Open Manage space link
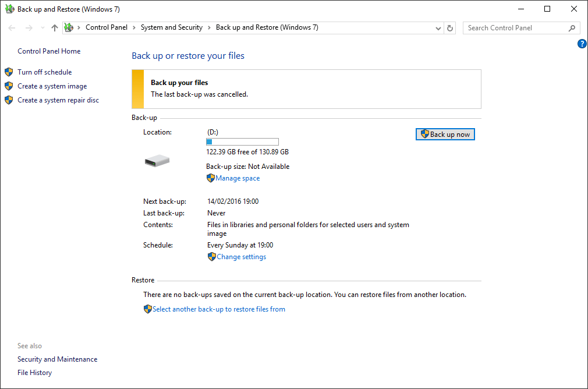This screenshot has width=588, height=389. click(x=238, y=178)
